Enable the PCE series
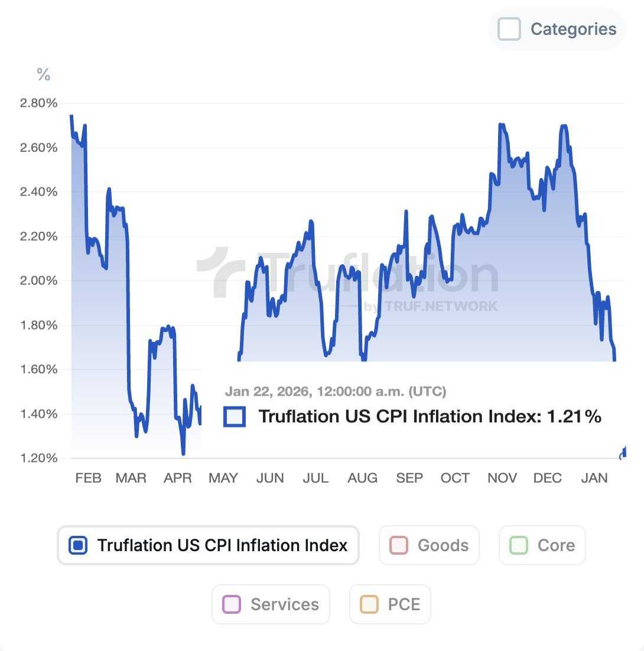The width and height of the screenshot is (644, 651). [369, 604]
